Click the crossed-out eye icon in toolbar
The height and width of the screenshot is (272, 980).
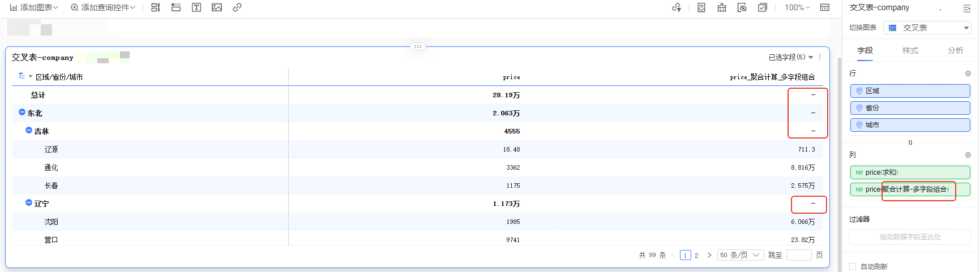click(x=742, y=7)
